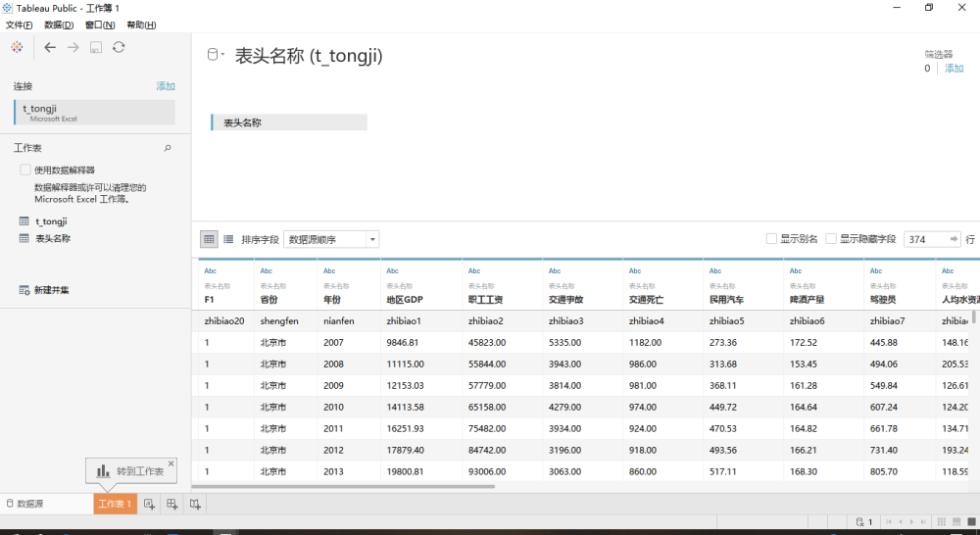Edit the row count field showing 374

coord(926,239)
